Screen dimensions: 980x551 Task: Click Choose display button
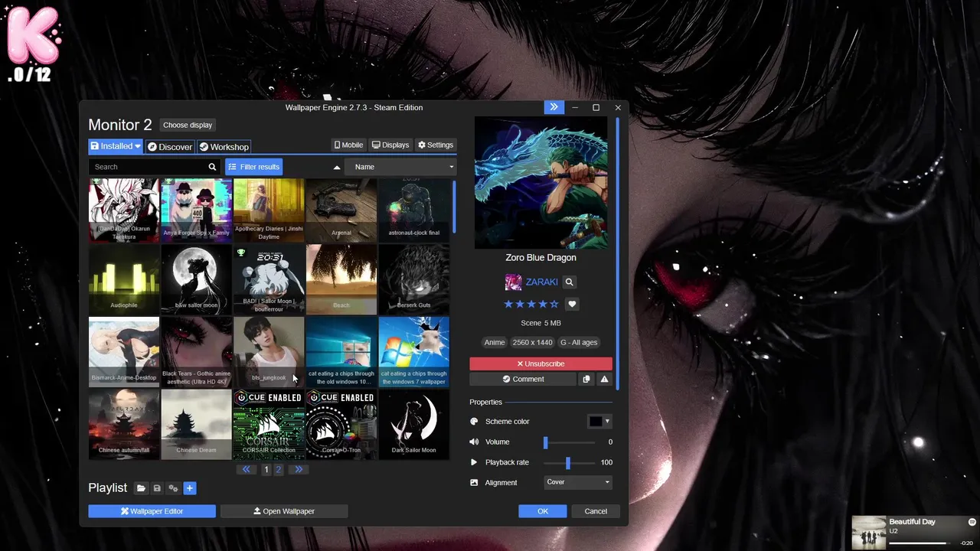188,125
